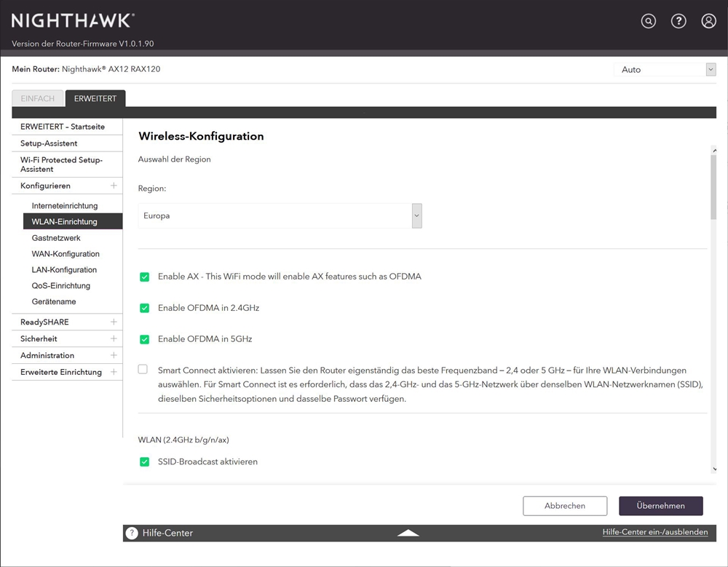Open the user account profile icon
The height and width of the screenshot is (567, 728).
click(708, 21)
